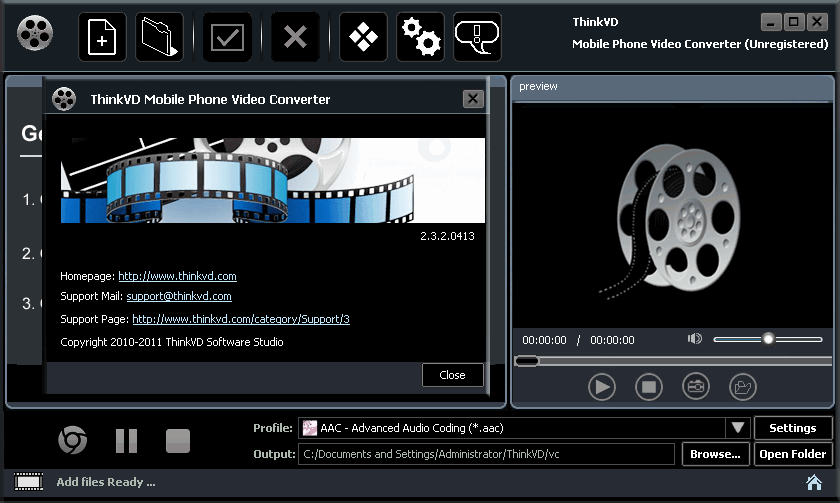Click the preview panel header label
The width and height of the screenshot is (840, 503).
coord(538,86)
